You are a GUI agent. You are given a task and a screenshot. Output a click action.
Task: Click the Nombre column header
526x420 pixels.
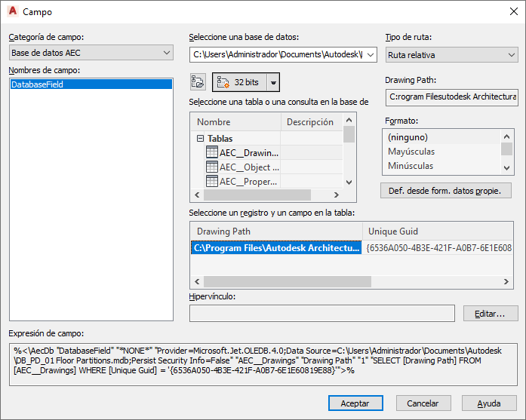click(x=235, y=122)
